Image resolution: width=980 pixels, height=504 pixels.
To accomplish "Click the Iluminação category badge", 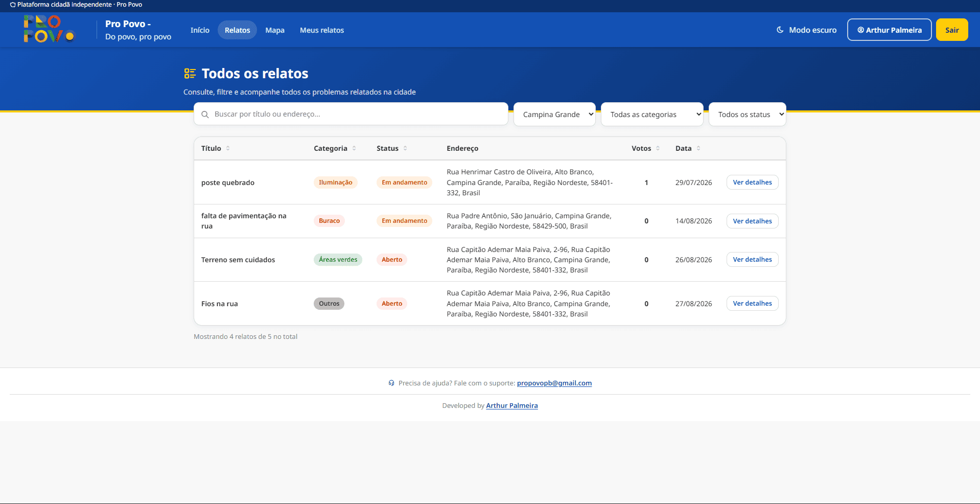I will point(335,182).
